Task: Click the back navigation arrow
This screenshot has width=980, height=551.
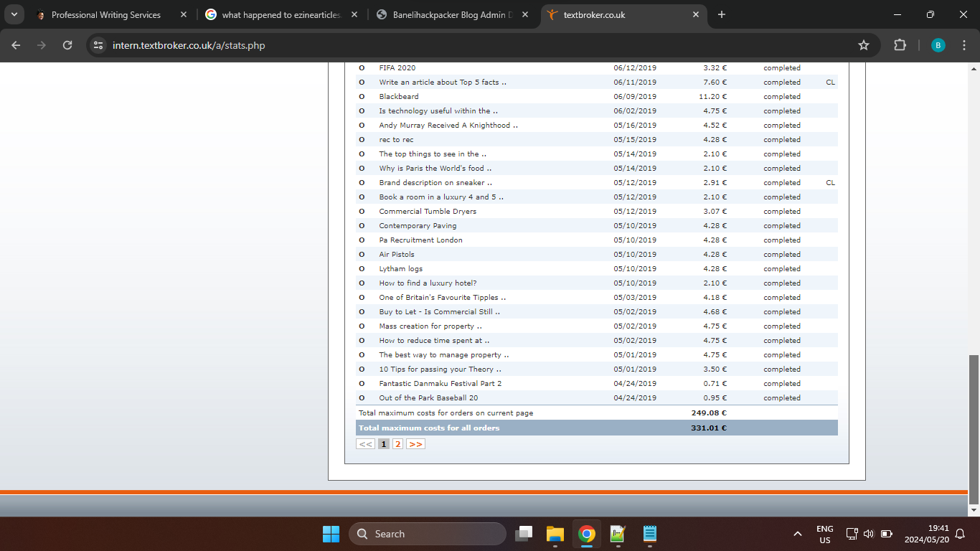Action: (16, 45)
